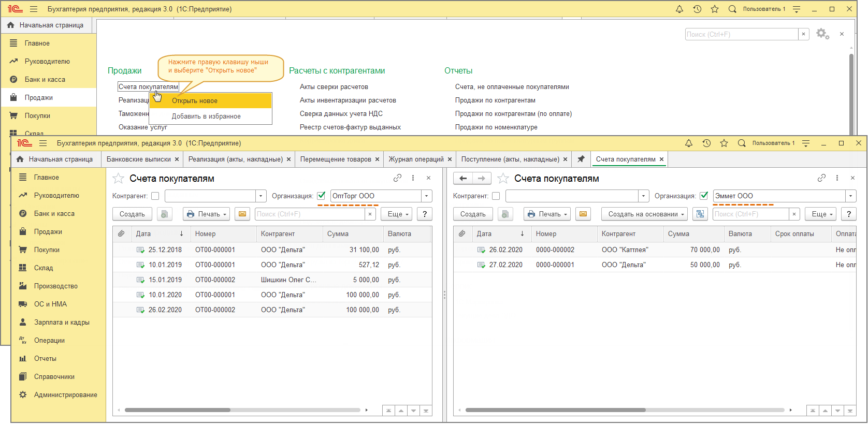
Task: Click the help question mark in right form
Action: 848,214
